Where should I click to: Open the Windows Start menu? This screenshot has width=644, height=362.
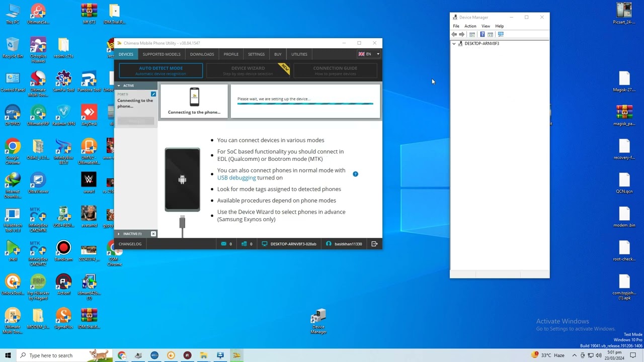8,355
